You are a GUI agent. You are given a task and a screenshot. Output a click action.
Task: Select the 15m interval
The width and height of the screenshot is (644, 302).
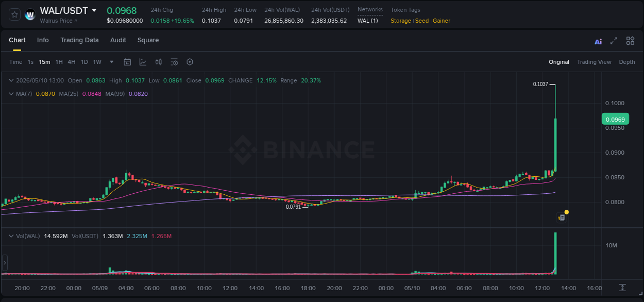coord(44,62)
